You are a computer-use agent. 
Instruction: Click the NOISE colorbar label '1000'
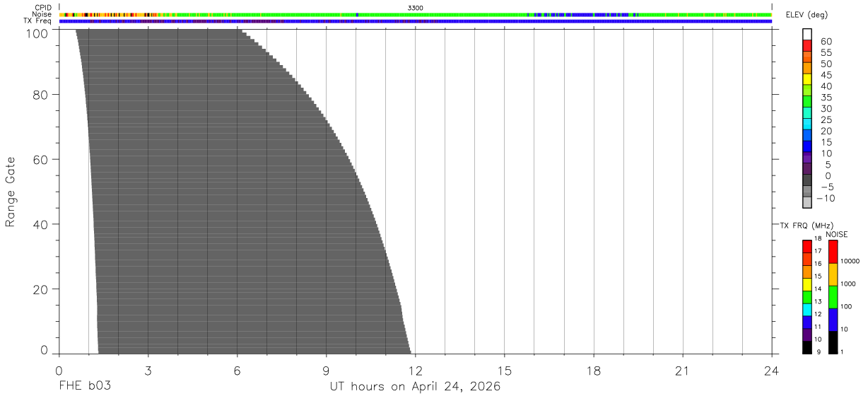click(848, 284)
